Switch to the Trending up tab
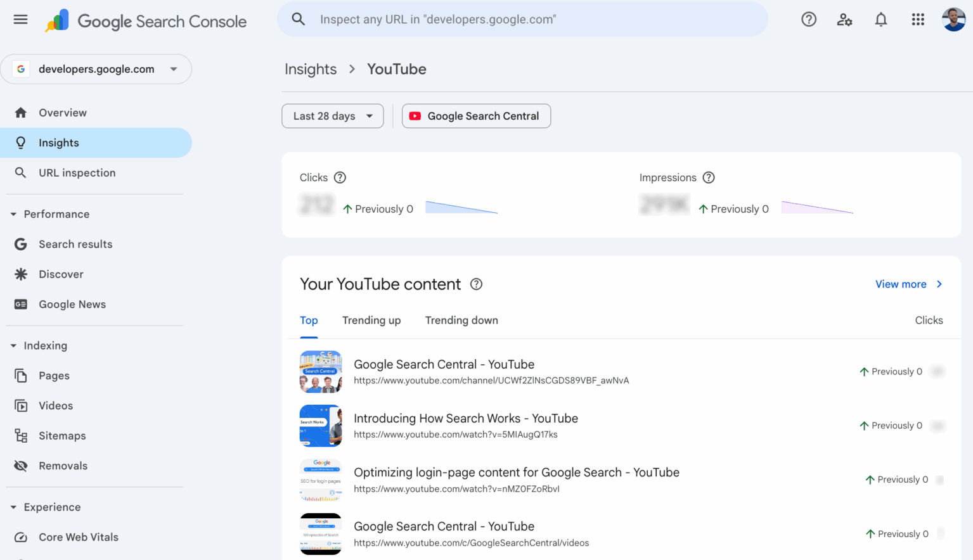Image resolution: width=973 pixels, height=560 pixels. [371, 321]
